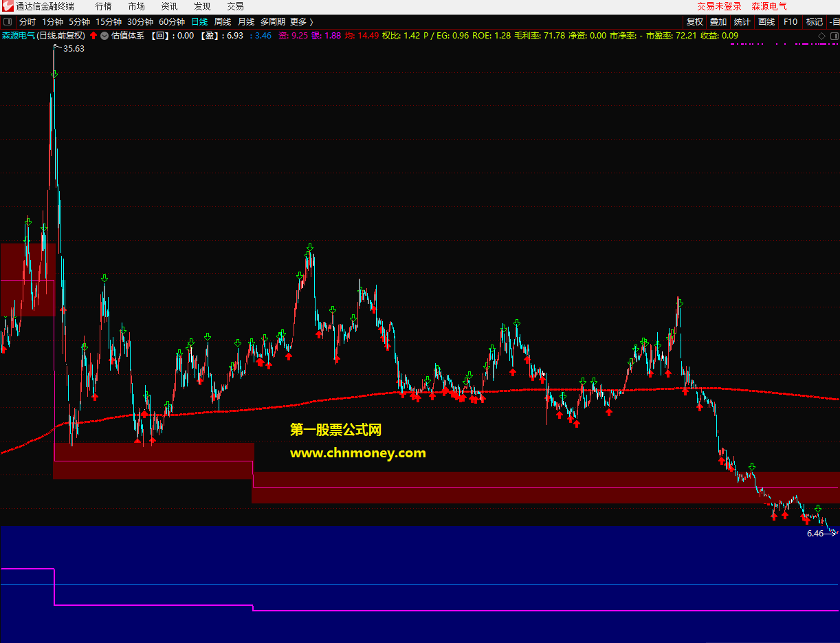Viewport: 840px width, 643px height.
Task: Click the 叠加 overlay button
Action: (x=718, y=22)
